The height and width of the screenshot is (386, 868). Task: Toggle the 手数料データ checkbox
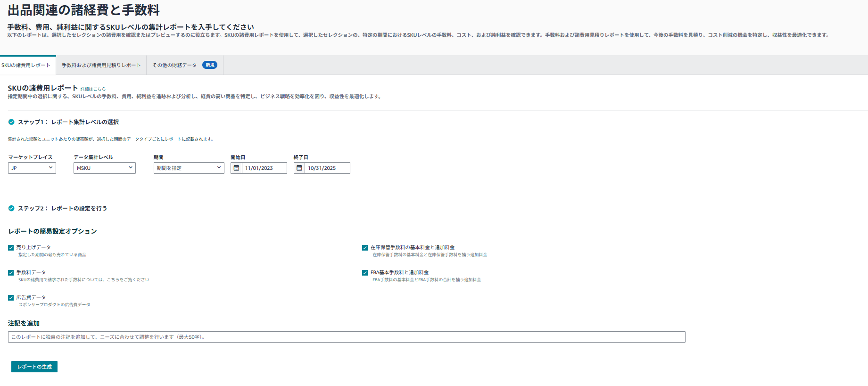(11, 273)
